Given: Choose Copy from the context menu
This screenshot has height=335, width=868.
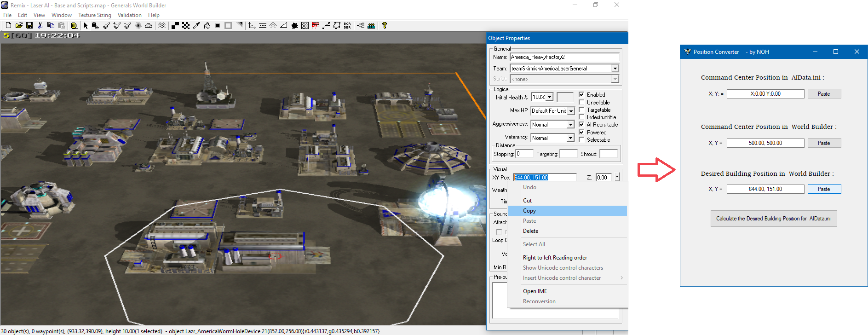Looking at the screenshot, I should click(x=529, y=211).
